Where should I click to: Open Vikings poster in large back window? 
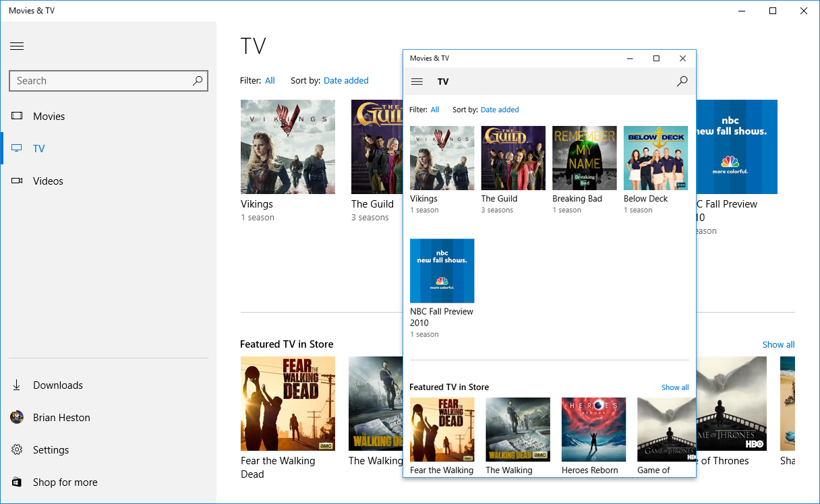point(288,147)
